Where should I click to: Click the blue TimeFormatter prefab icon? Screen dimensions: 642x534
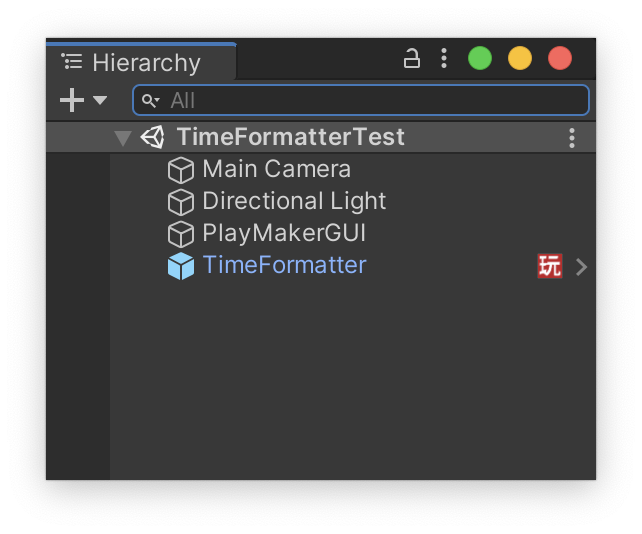click(x=181, y=266)
